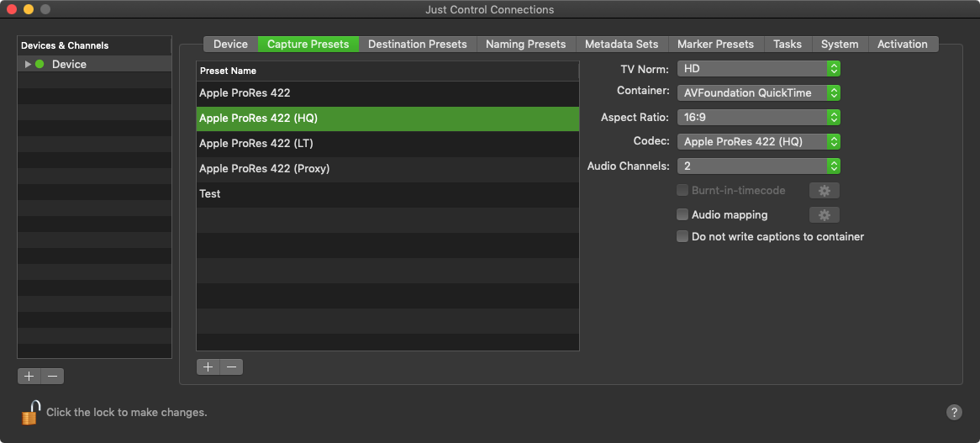Select the Capture Presets tab
This screenshot has height=443, width=980.
coord(308,45)
